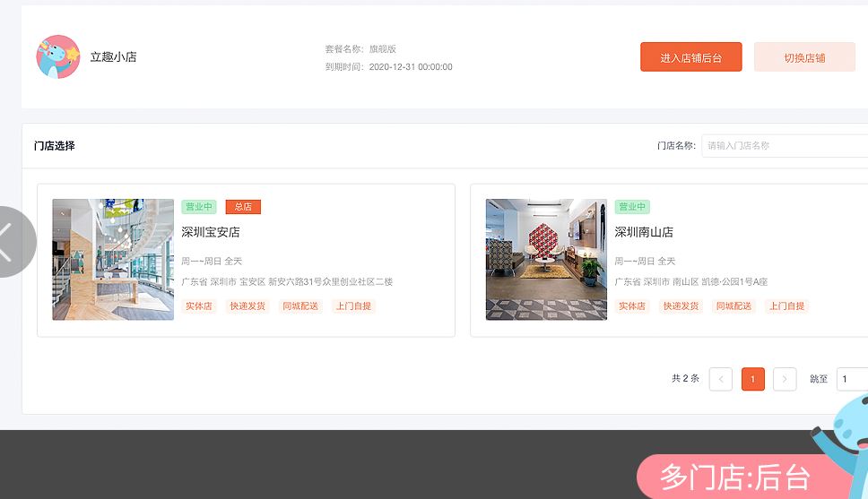
Task: Click the left carousel arrow circle
Action: (11, 241)
